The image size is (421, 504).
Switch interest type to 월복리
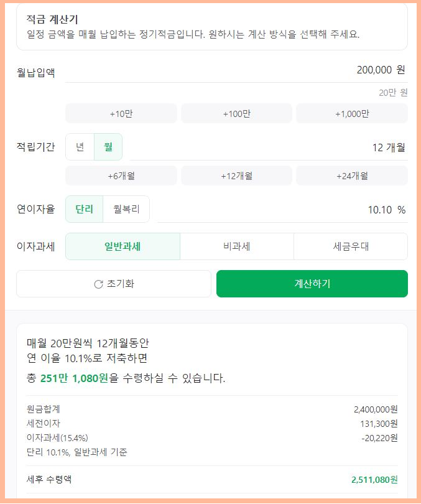(127, 209)
